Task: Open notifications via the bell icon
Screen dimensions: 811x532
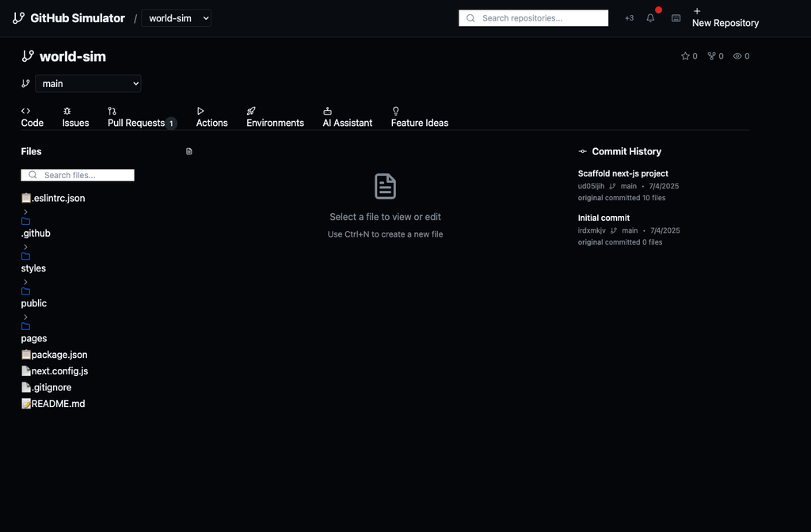Action: (x=650, y=17)
